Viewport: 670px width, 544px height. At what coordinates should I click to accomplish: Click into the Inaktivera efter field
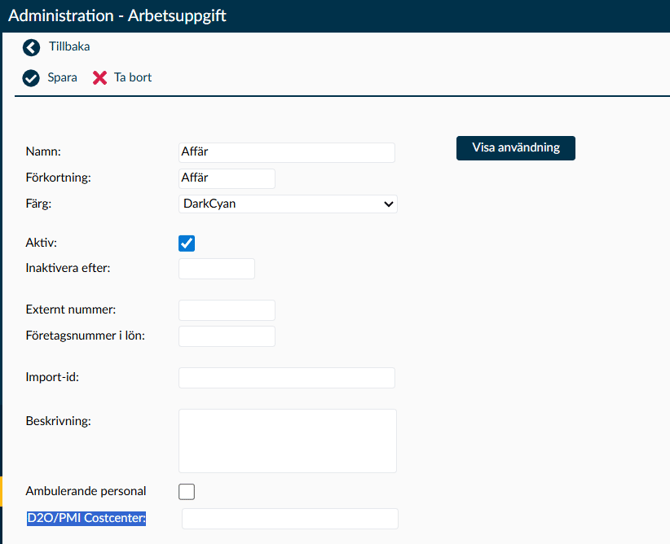(216, 268)
